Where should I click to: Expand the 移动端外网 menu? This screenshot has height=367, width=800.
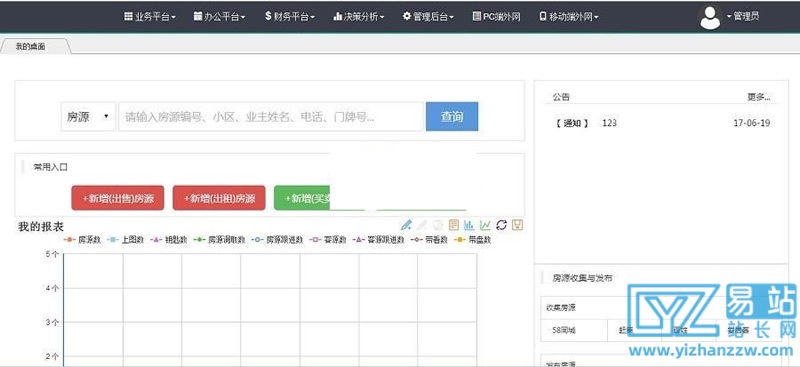(x=568, y=17)
